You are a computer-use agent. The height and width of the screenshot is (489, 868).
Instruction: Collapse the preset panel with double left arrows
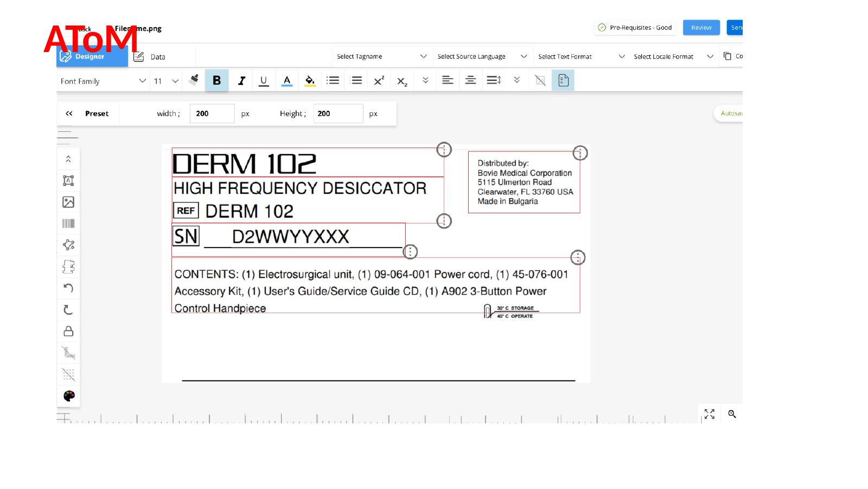(x=69, y=113)
